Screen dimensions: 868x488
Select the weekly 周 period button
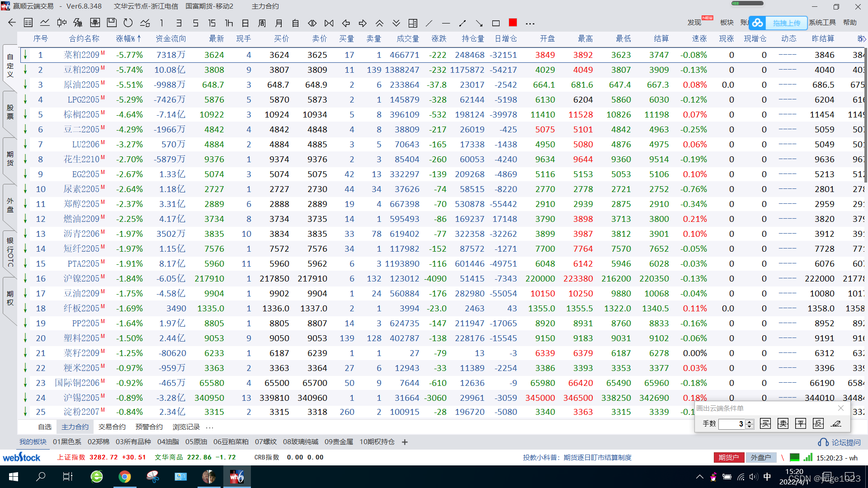click(262, 23)
